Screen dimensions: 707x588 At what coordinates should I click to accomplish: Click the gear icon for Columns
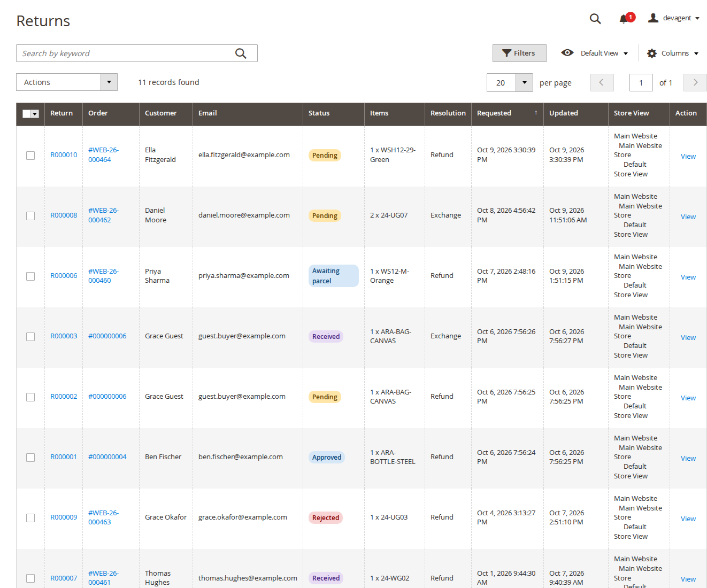652,53
